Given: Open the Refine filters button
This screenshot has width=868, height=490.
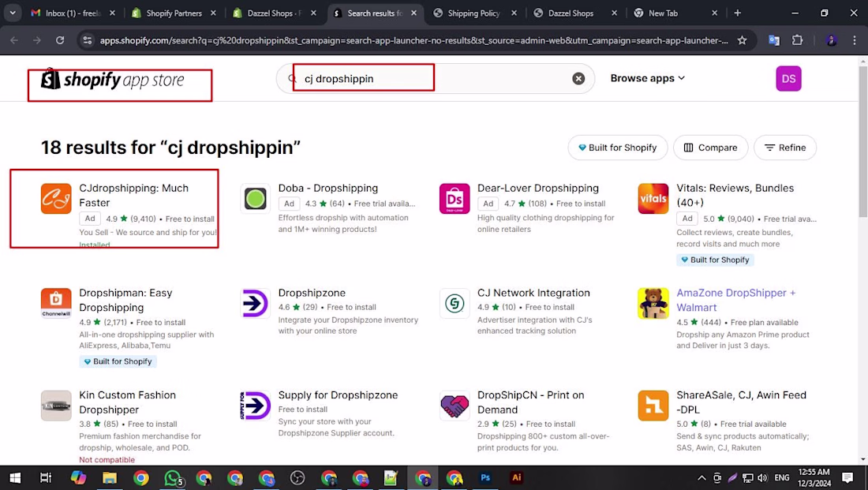Looking at the screenshot, I should click(x=785, y=148).
